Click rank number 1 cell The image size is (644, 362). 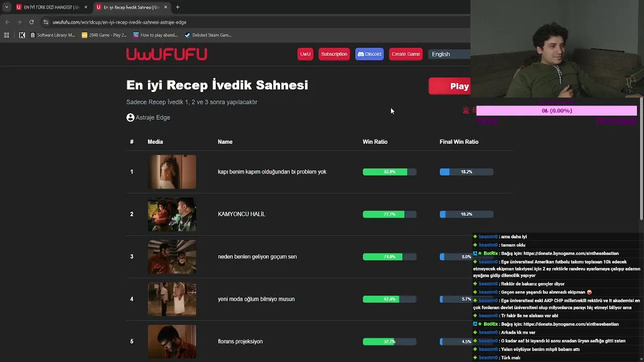click(x=132, y=172)
